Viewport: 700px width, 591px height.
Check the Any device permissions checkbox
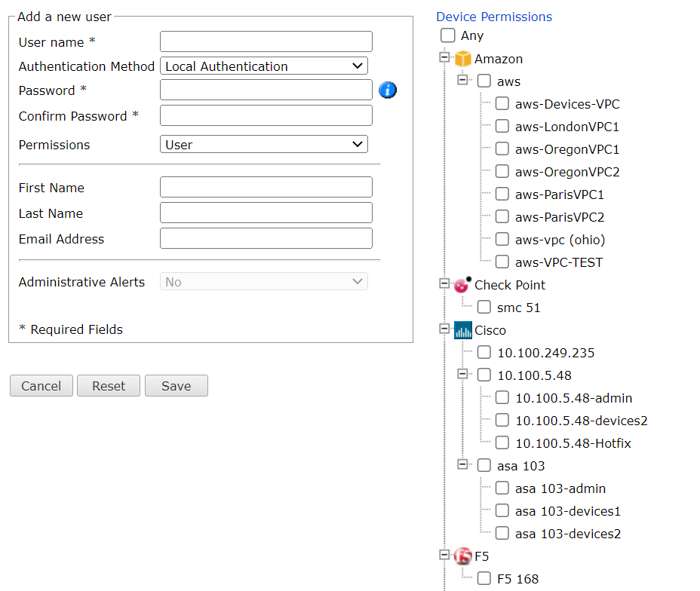tap(448, 35)
